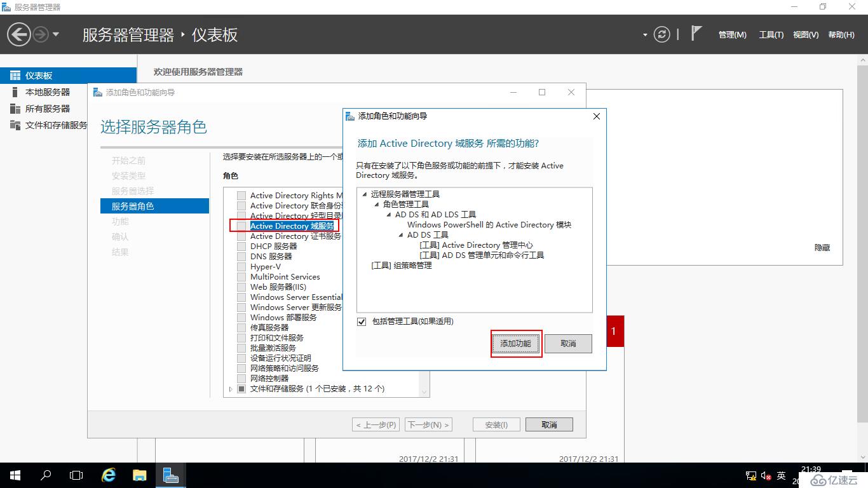Viewport: 868px width, 488px height.
Task: Click the 所有服务器 icon in the sidebar
Action: [15, 109]
